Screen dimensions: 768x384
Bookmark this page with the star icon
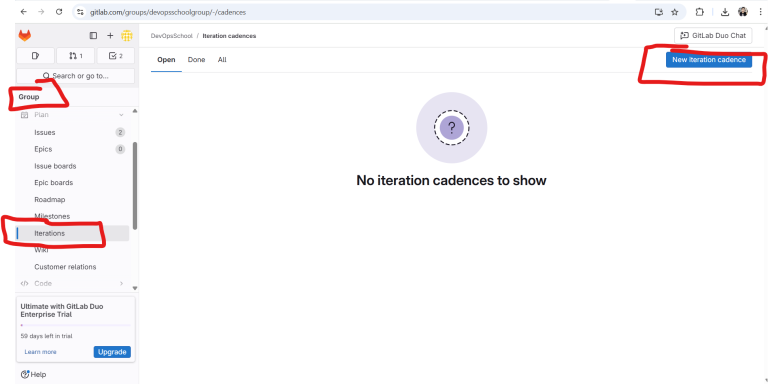tap(674, 12)
